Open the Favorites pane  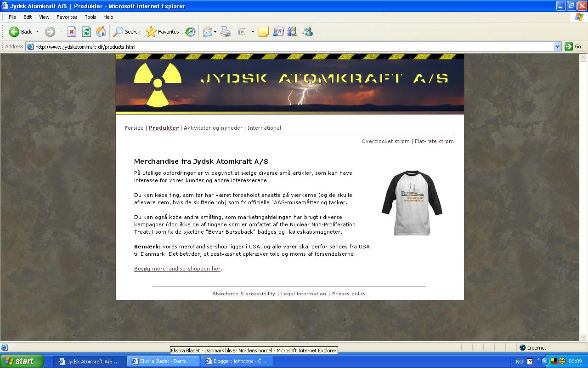click(x=162, y=32)
